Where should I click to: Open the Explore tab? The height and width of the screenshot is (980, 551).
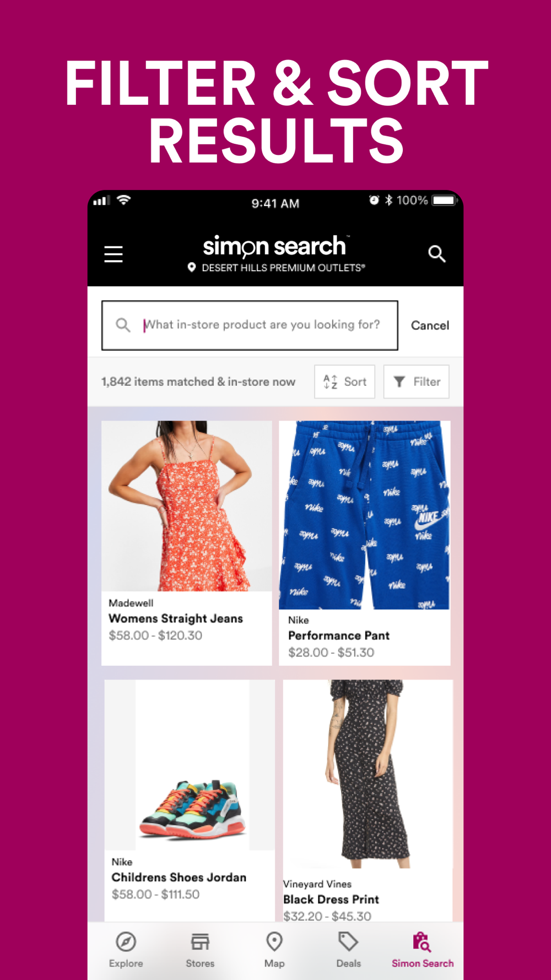click(126, 950)
